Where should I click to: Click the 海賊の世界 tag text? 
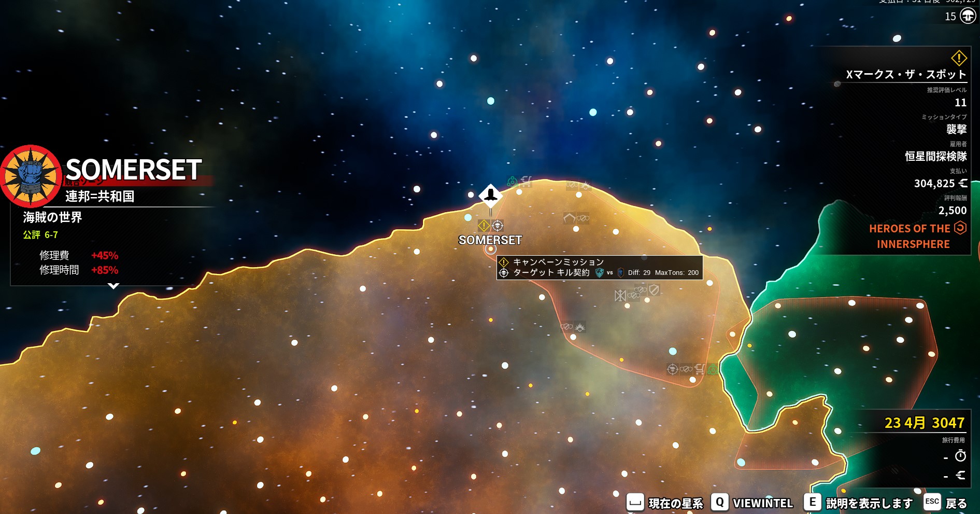tap(52, 217)
